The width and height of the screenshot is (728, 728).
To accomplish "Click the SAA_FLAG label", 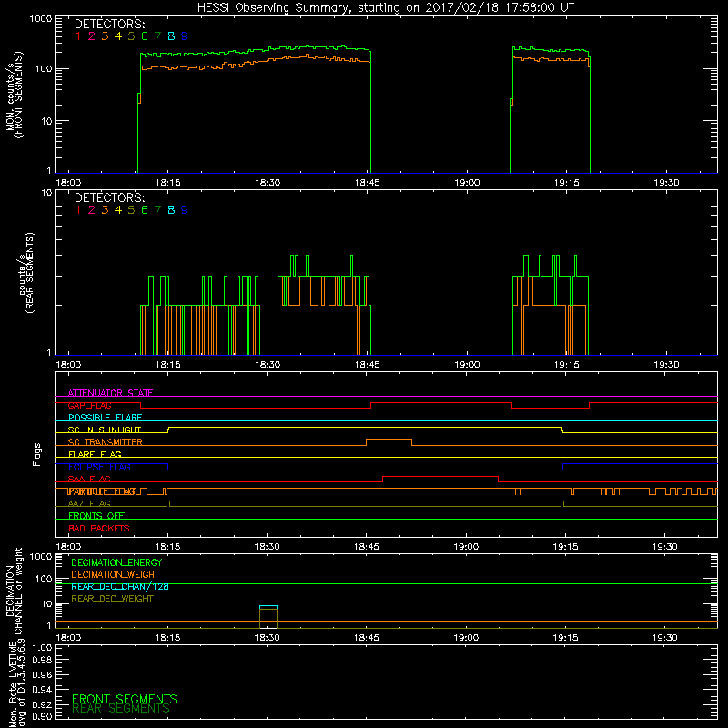I will (x=89, y=479).
